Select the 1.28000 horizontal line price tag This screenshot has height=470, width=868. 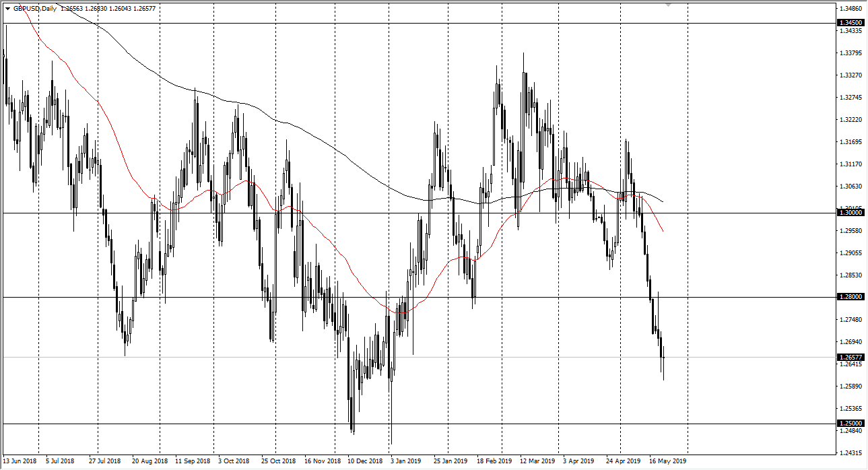coord(851,297)
